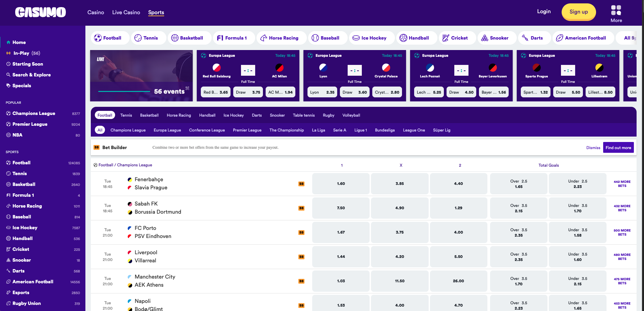The width and height of the screenshot is (644, 311).
Task: Click the Home icon in sidebar
Action: coord(8,42)
